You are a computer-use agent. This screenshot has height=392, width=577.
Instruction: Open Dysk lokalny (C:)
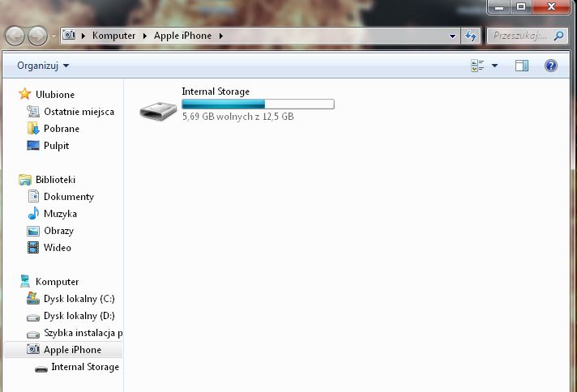point(79,299)
